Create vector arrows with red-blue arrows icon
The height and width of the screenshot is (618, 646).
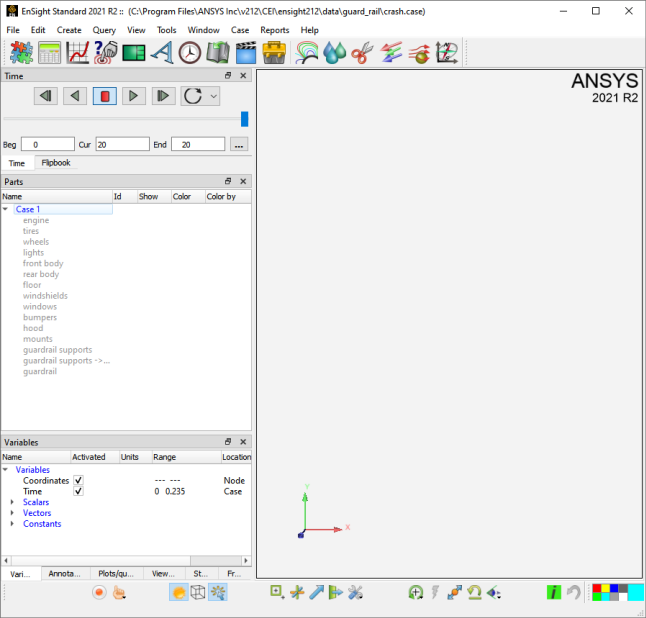pos(391,53)
